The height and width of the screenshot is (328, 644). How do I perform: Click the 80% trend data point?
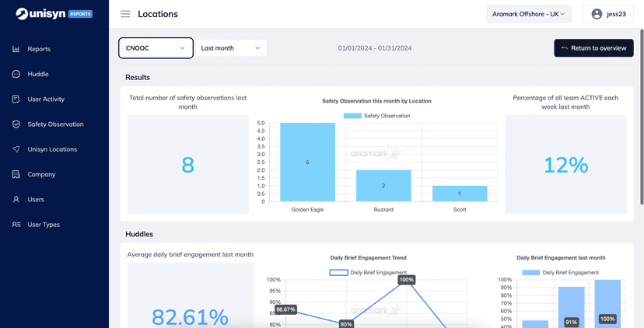(x=346, y=324)
